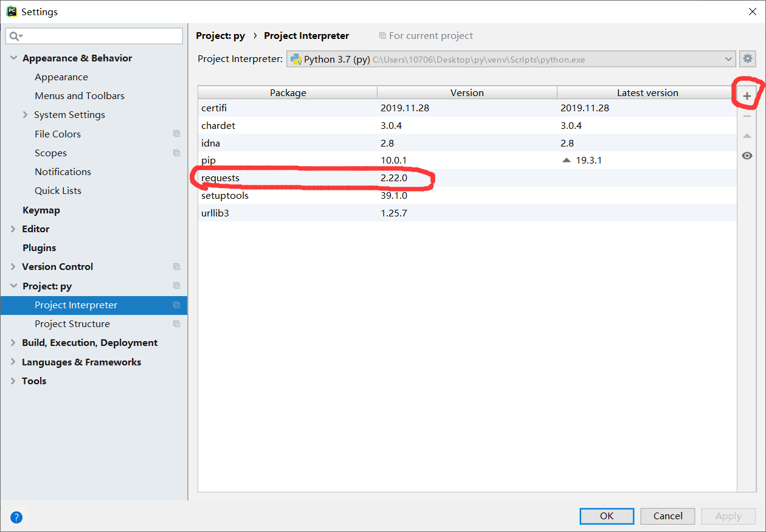Click the For current project label
766x532 pixels.
(431, 36)
